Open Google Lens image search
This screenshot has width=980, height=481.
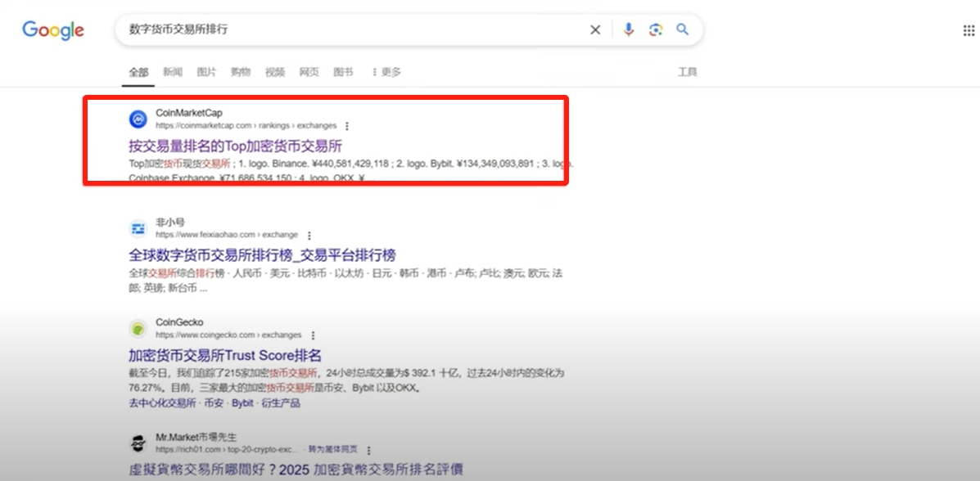[x=656, y=29]
